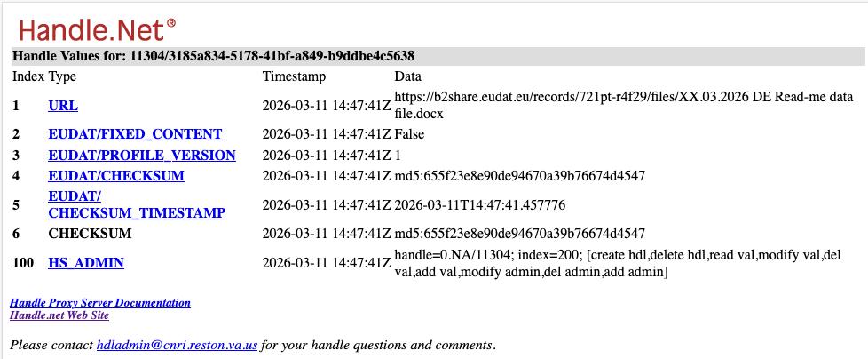Click index number 100

22,263
